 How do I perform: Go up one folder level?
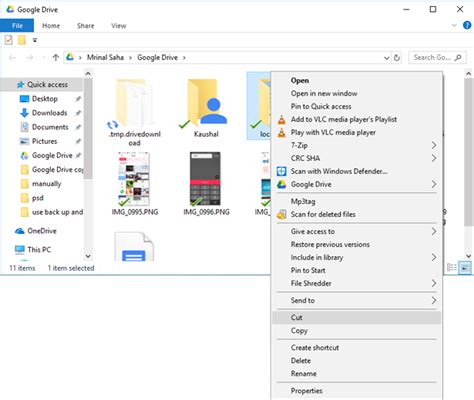click(56, 58)
